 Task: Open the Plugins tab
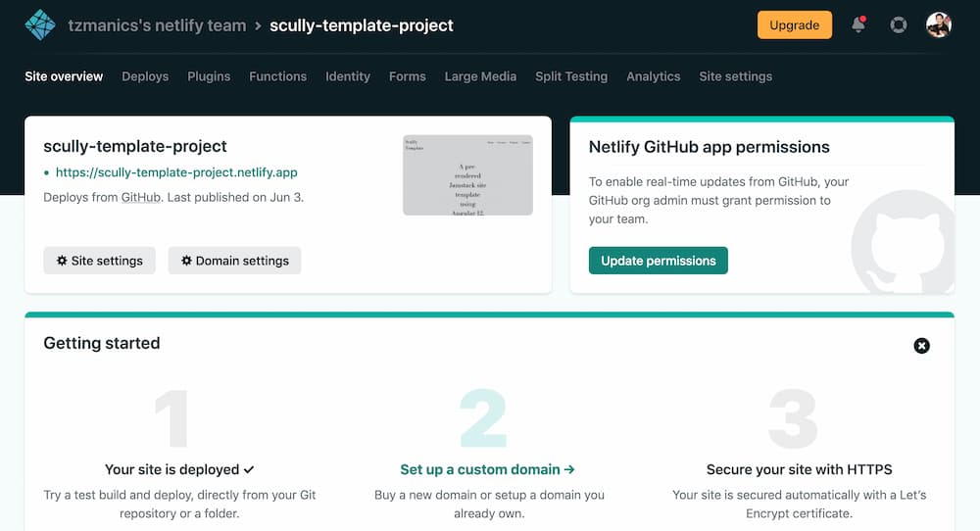click(209, 76)
